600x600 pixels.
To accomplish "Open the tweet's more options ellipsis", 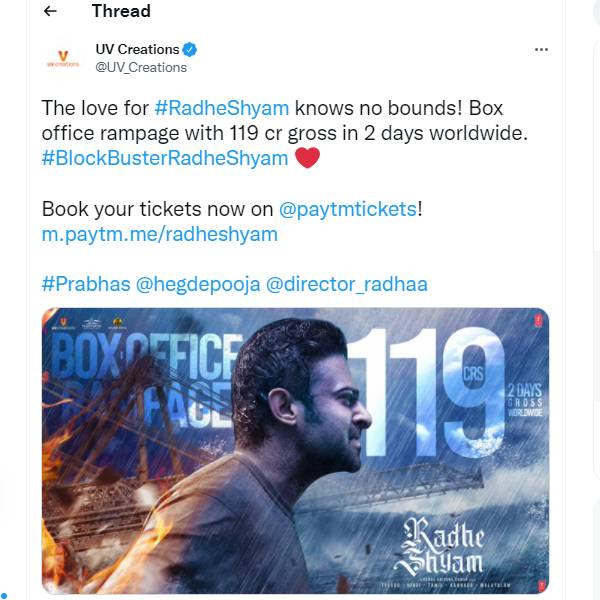I will (541, 49).
